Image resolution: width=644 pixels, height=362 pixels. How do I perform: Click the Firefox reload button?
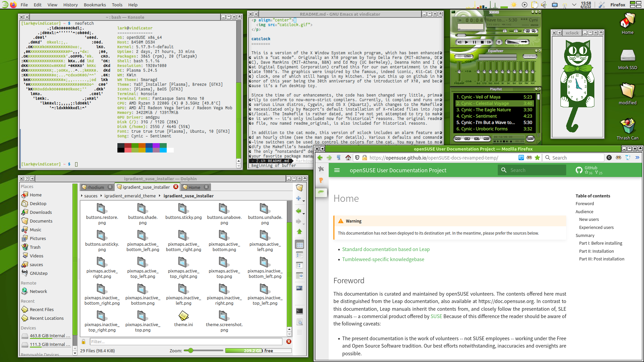(338, 158)
